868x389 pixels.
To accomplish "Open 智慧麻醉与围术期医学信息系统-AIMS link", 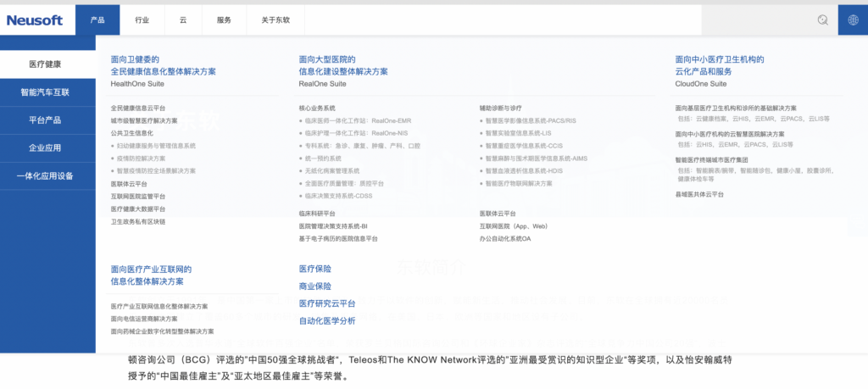I will coord(537,158).
